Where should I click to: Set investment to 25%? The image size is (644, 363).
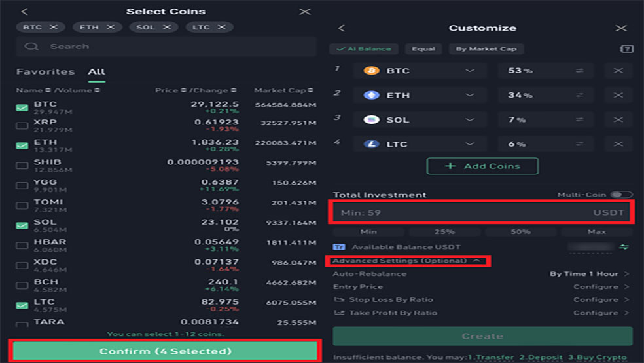coord(444,232)
